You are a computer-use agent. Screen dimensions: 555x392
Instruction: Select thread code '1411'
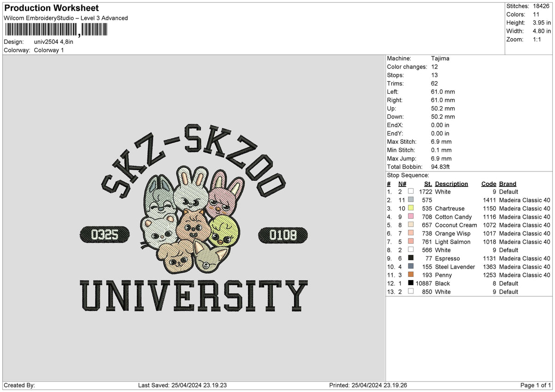coord(490,200)
